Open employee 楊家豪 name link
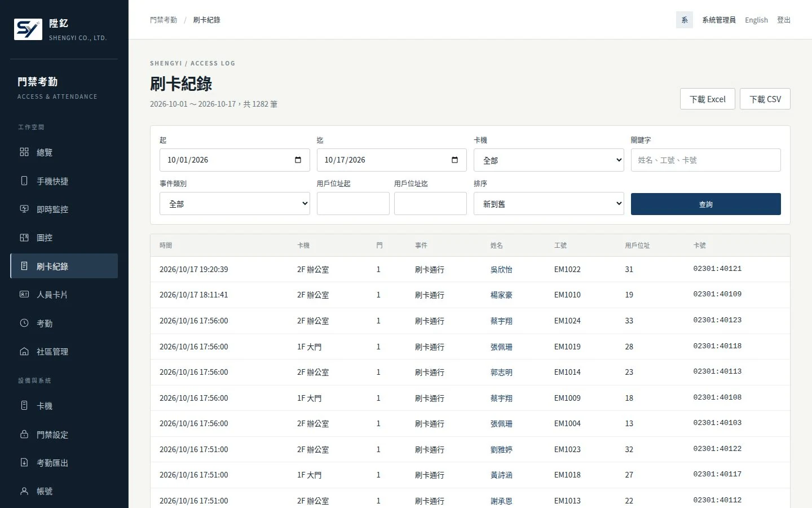 click(501, 295)
